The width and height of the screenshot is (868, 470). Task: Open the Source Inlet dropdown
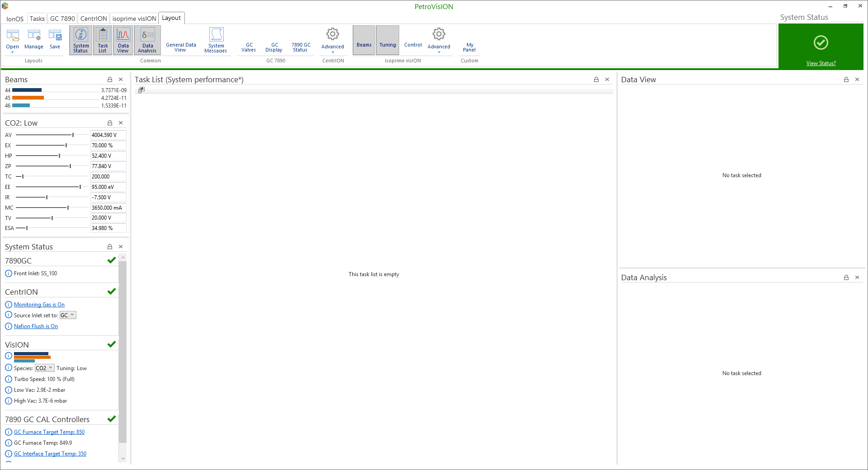tap(68, 315)
